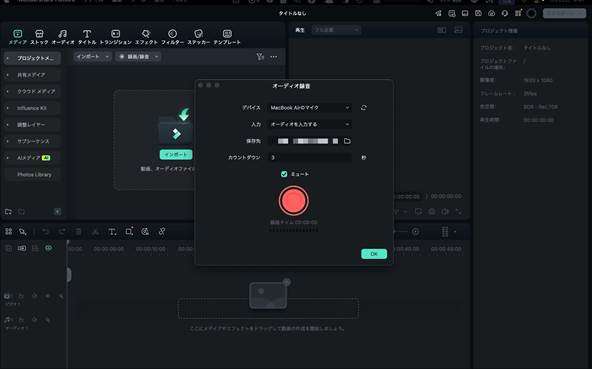The width and height of the screenshot is (592, 369).
Task: Click the timeline link/keyframe tool icon
Action: point(162,232)
